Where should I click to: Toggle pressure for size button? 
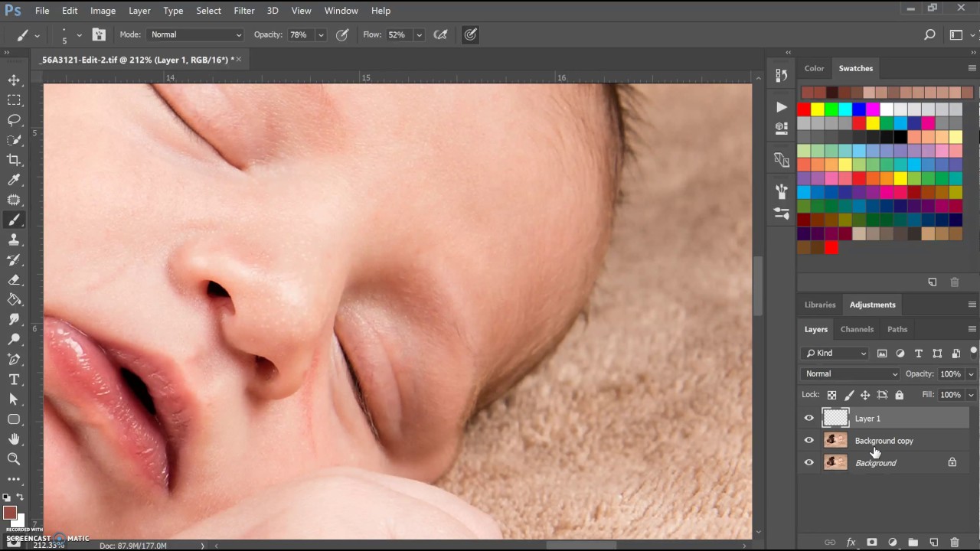470,34
